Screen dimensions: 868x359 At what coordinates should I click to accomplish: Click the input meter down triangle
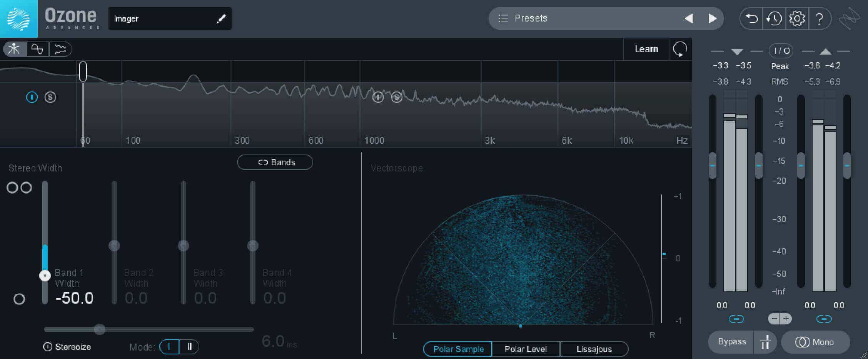coord(737,52)
